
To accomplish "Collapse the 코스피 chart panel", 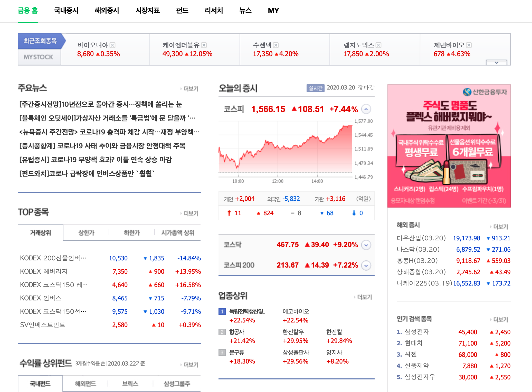I will 366,109.
